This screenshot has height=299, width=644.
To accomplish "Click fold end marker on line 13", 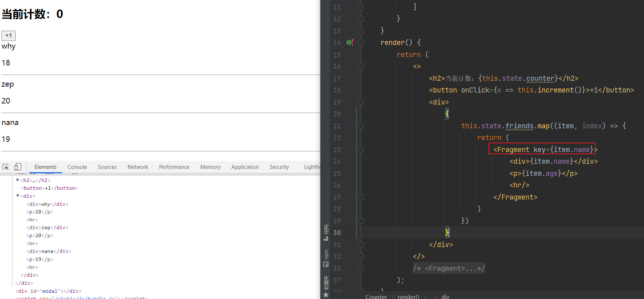I will (361, 31).
